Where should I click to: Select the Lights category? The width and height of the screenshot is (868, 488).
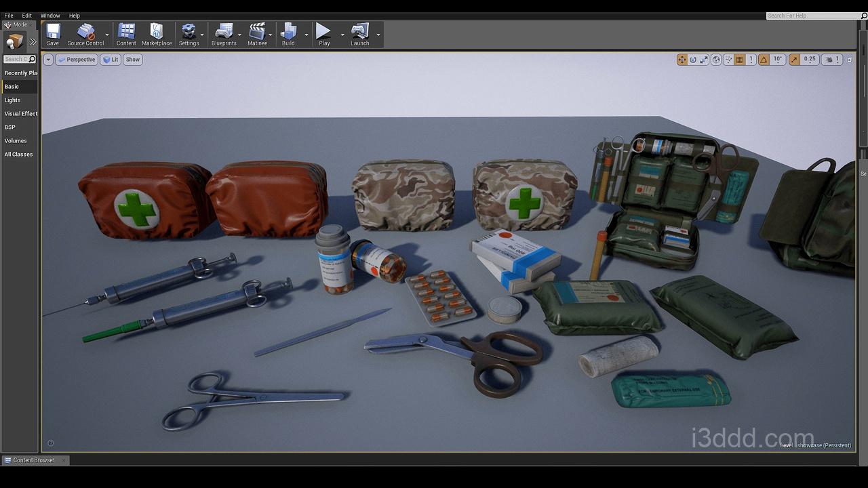pos(12,100)
